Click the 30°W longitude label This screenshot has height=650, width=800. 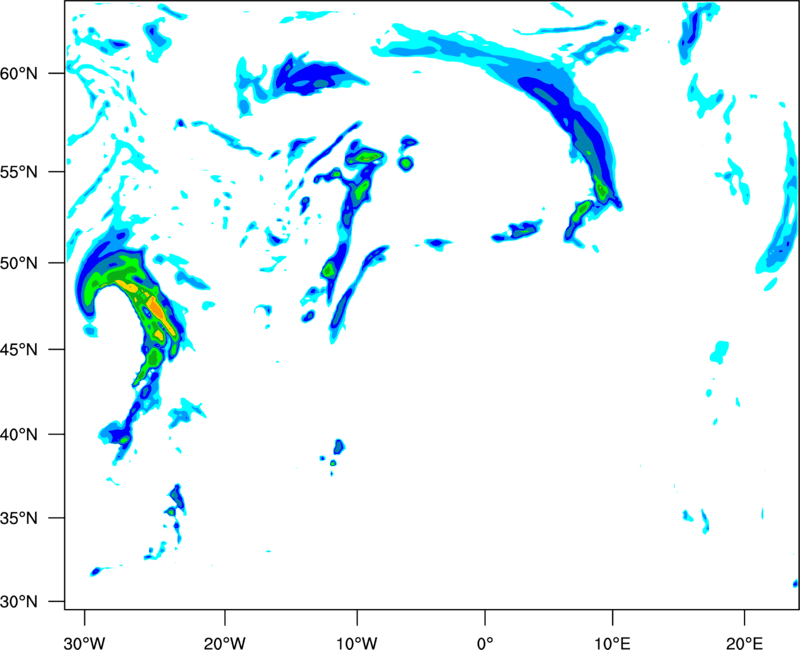point(85,643)
